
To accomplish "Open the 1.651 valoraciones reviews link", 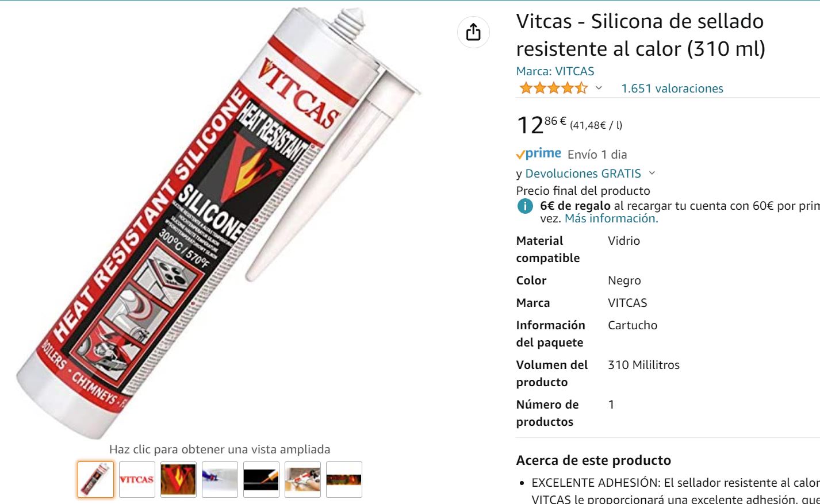I will tap(672, 88).
